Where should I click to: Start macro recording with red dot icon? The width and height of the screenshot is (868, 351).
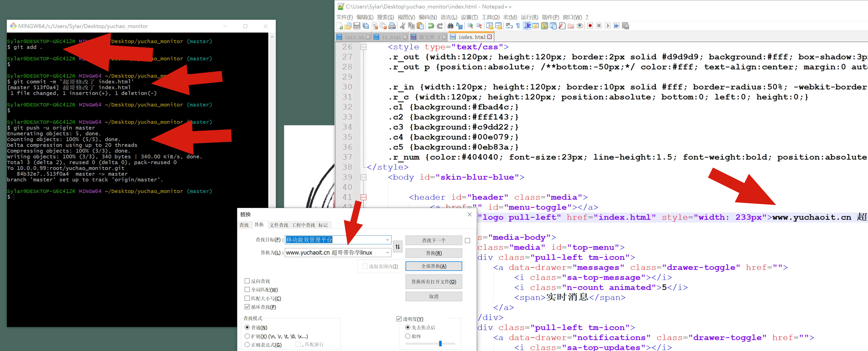pyautogui.click(x=590, y=26)
